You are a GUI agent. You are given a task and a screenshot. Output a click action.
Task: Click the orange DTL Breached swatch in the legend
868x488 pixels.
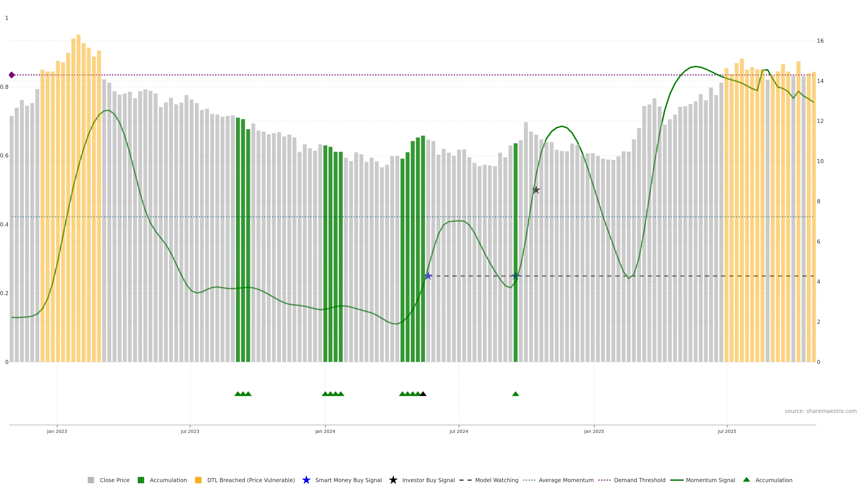click(x=198, y=480)
